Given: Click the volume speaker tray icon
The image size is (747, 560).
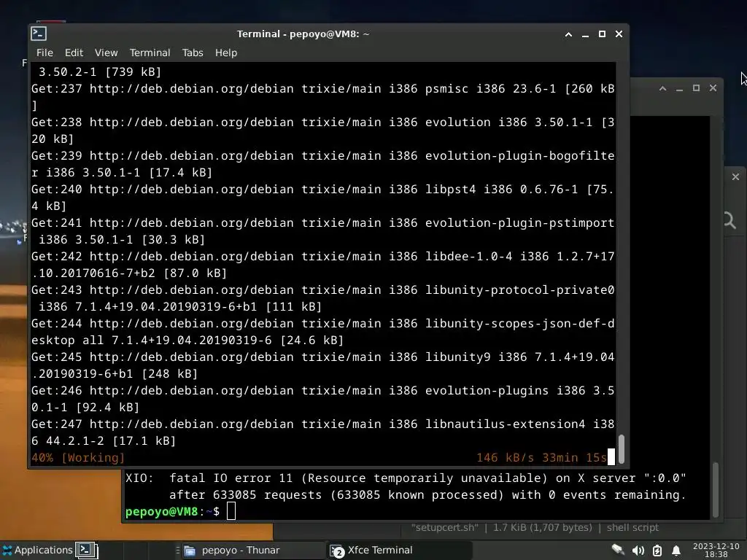Looking at the screenshot, I should coord(638,551).
